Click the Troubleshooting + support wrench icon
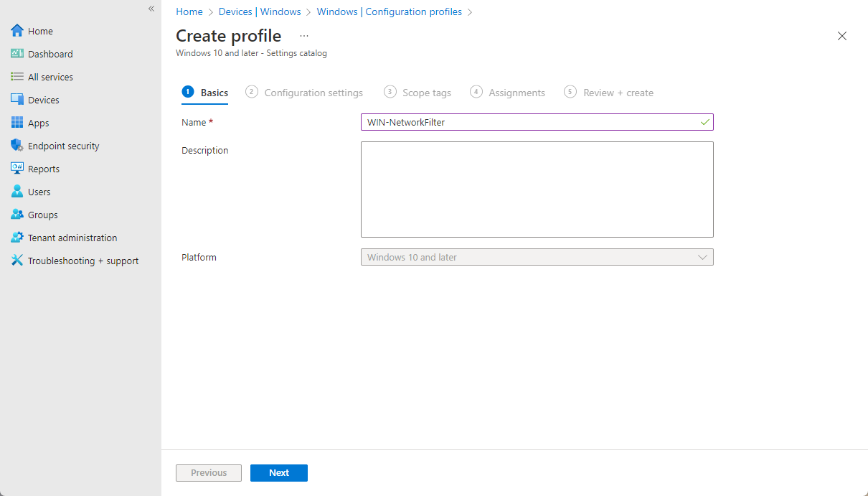The height and width of the screenshot is (496, 868). [17, 261]
